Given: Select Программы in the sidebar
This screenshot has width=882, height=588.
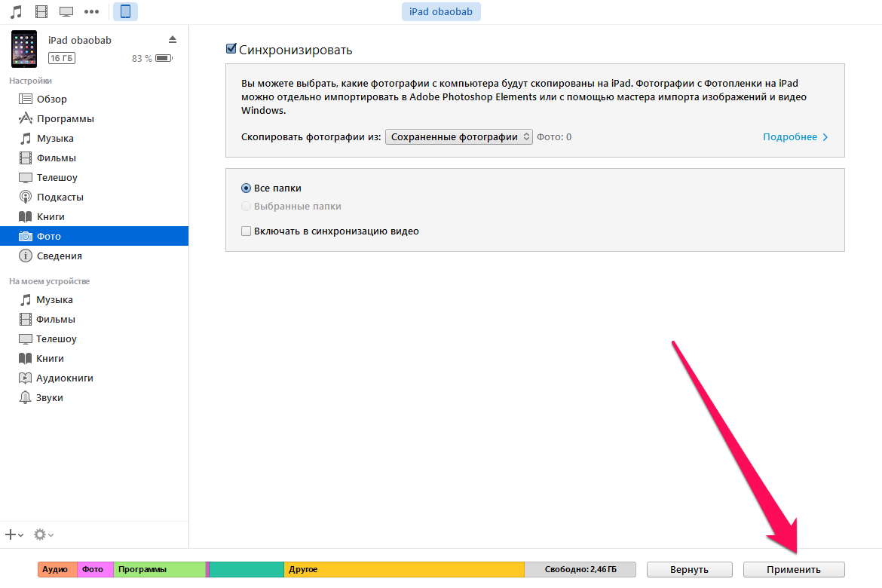Looking at the screenshot, I should (65, 118).
